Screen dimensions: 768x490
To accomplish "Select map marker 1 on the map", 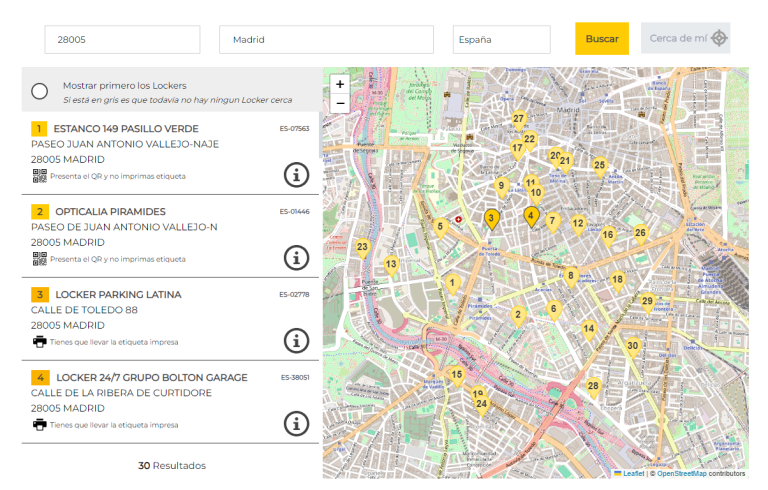I will [452, 284].
